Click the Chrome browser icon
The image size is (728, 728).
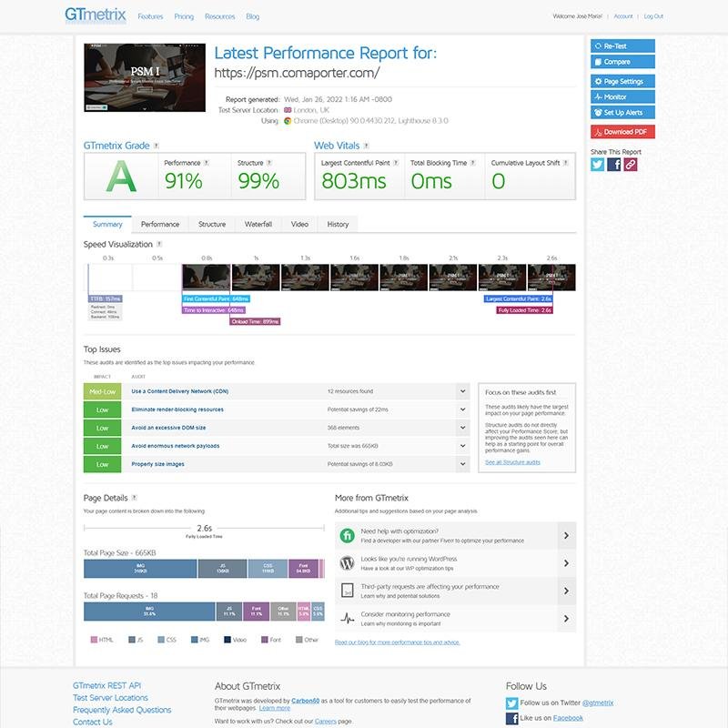(288, 121)
